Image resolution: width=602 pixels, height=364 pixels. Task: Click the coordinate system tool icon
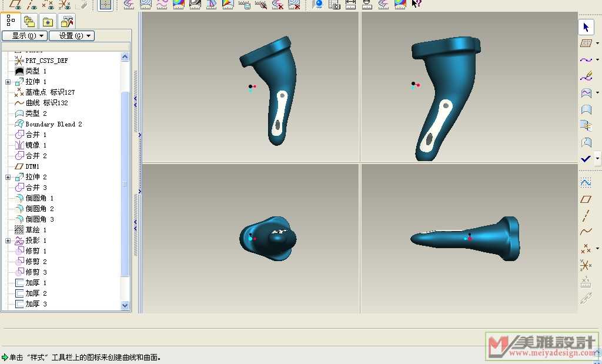(x=586, y=265)
